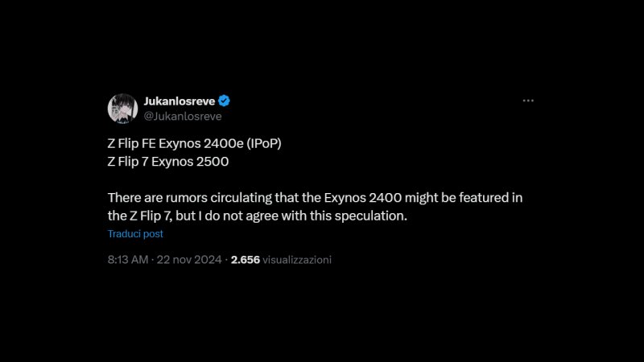The height and width of the screenshot is (362, 644).
Task: Click the "Traduci post" translate link
Action: pyautogui.click(x=135, y=233)
